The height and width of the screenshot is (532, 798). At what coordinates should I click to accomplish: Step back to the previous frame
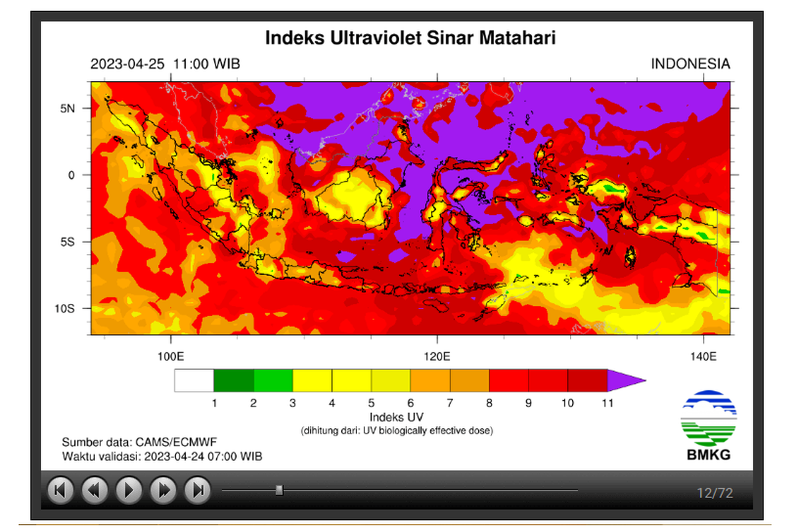94,491
